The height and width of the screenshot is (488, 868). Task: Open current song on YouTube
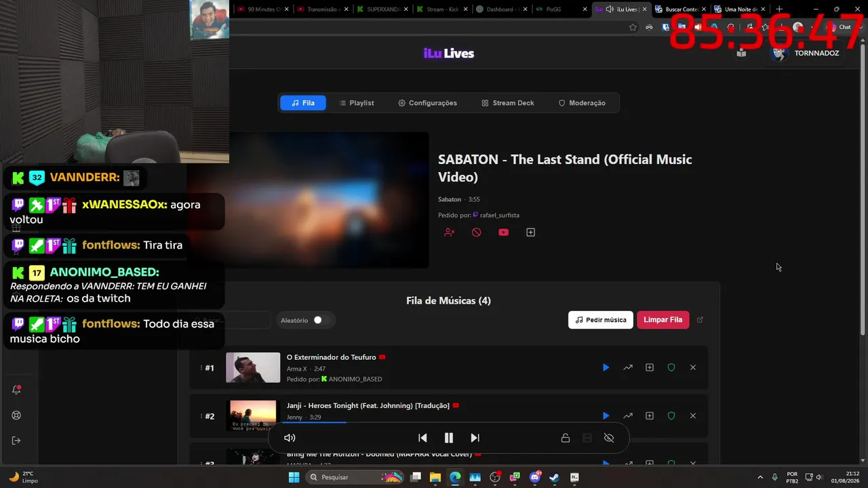(503, 232)
